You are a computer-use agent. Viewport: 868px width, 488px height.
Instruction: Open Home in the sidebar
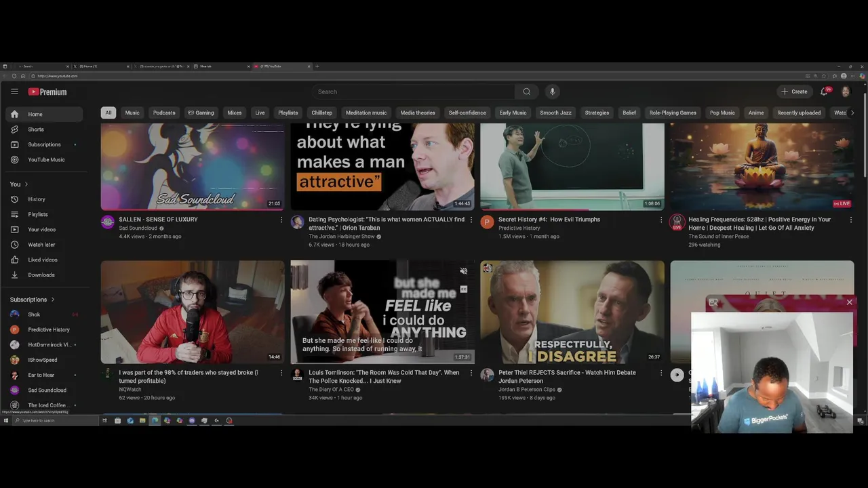click(x=44, y=114)
